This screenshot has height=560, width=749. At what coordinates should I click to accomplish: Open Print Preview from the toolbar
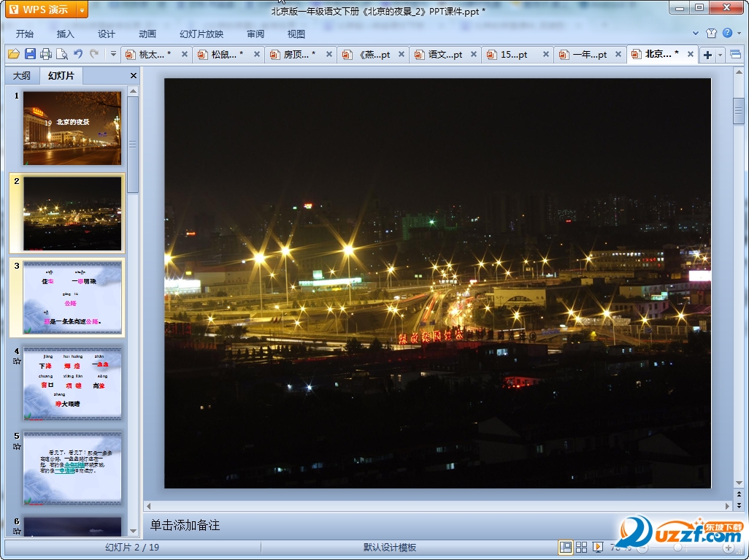[61, 54]
